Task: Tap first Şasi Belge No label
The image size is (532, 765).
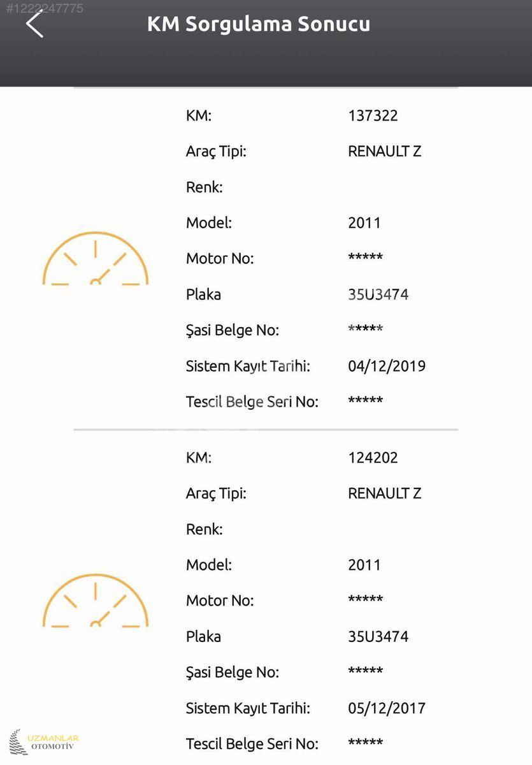Action: (233, 331)
